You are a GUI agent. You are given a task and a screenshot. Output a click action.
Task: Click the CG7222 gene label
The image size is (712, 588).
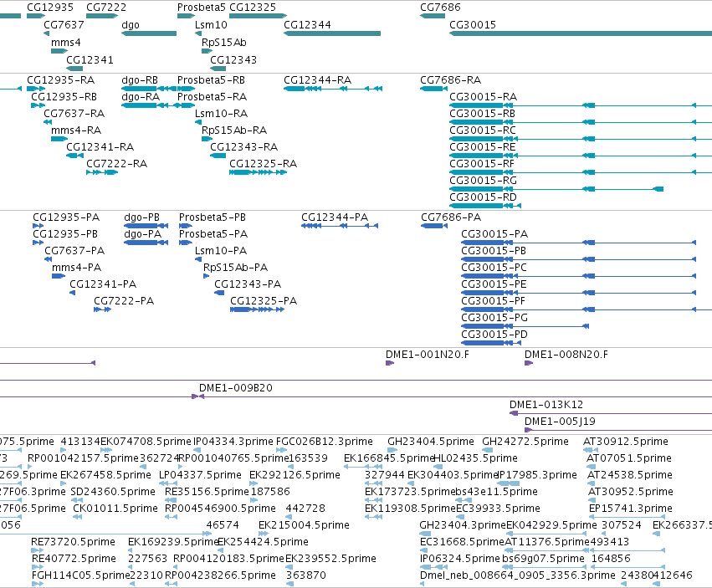click(x=106, y=8)
